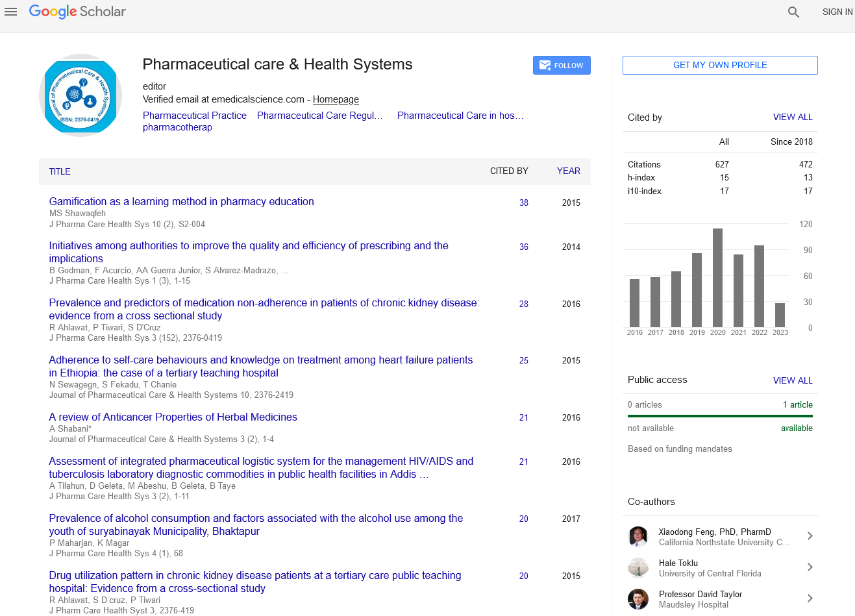Open Adherence to self-care behaviours article
855x616 pixels.
[x=261, y=366]
